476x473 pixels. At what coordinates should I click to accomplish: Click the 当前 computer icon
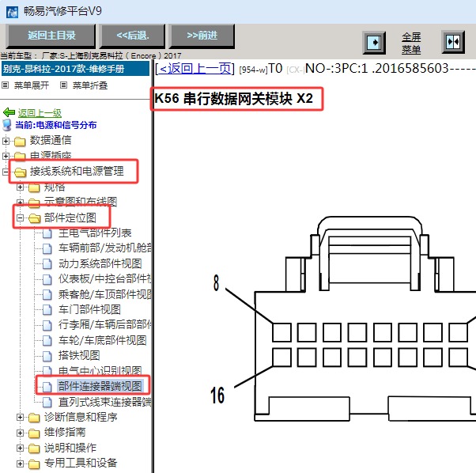[x=7, y=125]
